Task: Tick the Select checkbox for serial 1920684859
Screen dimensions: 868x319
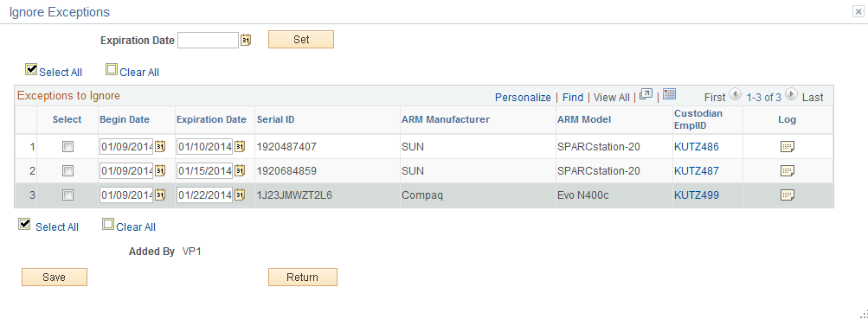Action: point(68,171)
